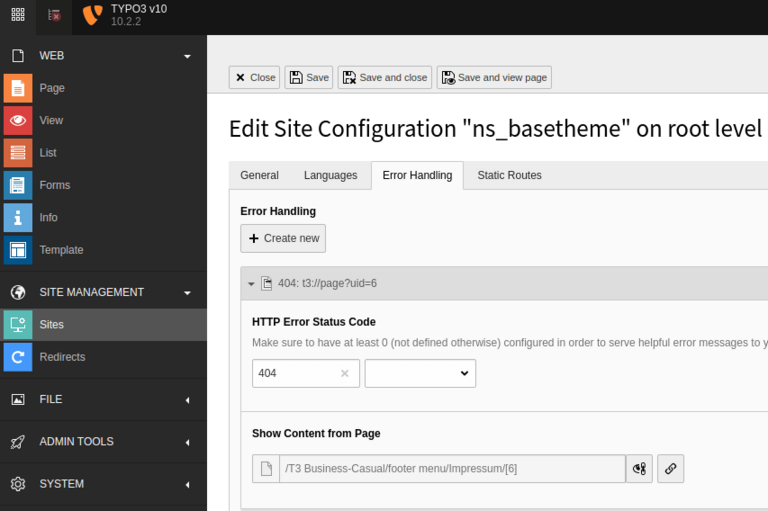Open the View module icon
768x511 pixels.
(18, 120)
